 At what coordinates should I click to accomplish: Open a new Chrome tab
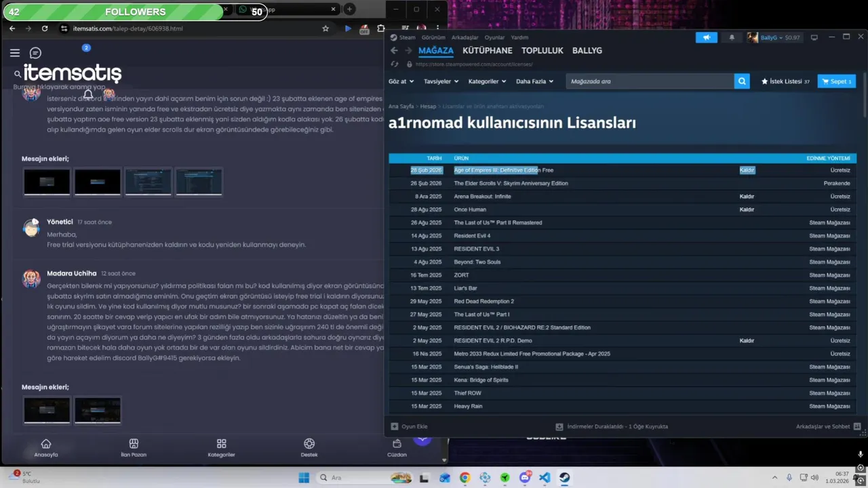349,9
